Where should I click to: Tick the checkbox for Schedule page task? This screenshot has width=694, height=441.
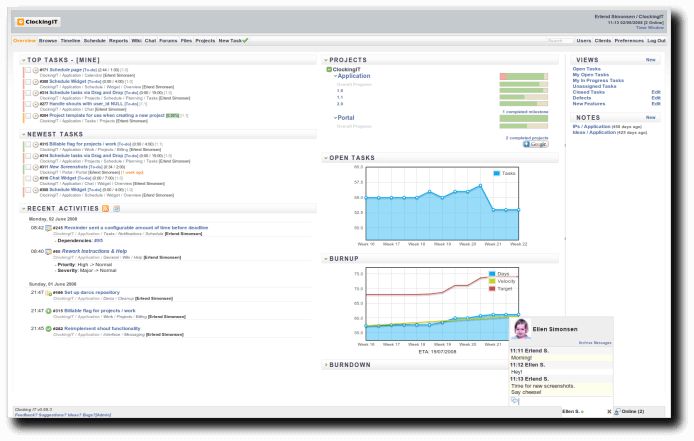point(27,70)
